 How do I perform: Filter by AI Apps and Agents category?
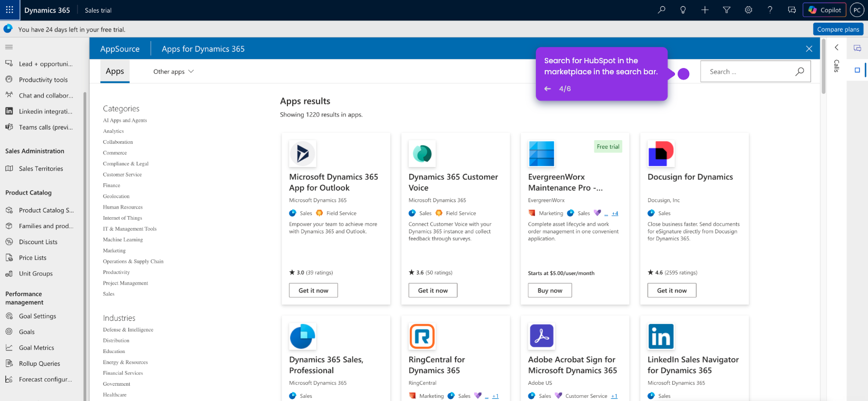[125, 120]
